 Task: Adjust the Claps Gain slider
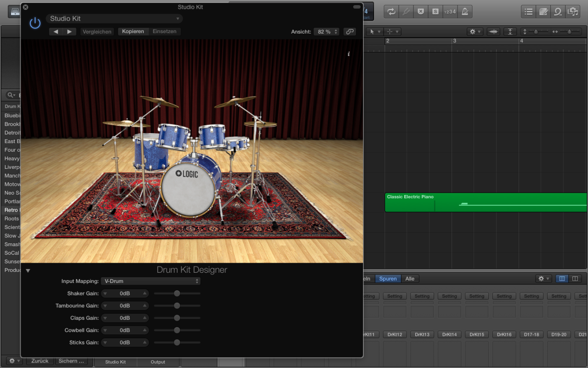[177, 318]
